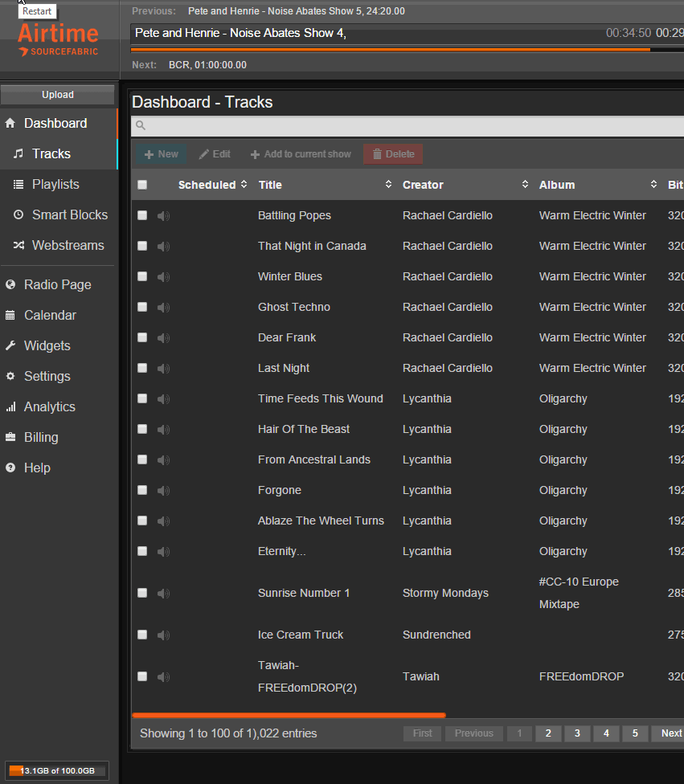
Task: Preview Ablaze The Wheel Turns speaker icon
Action: coord(163,521)
